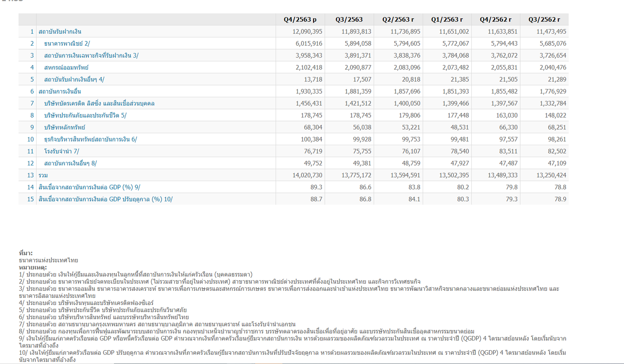Click the seasonally adjusted GDP 10/ link
This screenshot has width=624, height=364.
[105, 199]
